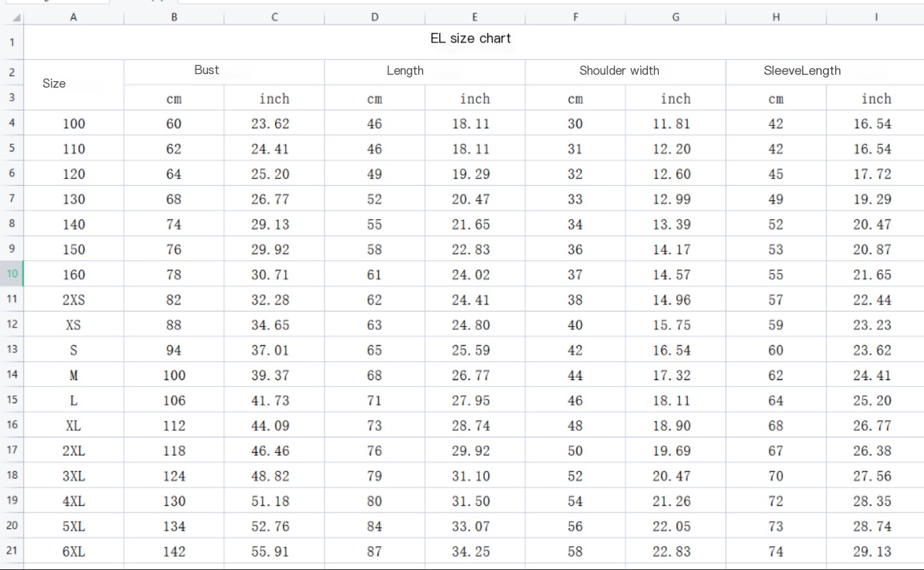Select the 'Shoulder width' header cell
The image size is (924, 570).
coord(619,71)
